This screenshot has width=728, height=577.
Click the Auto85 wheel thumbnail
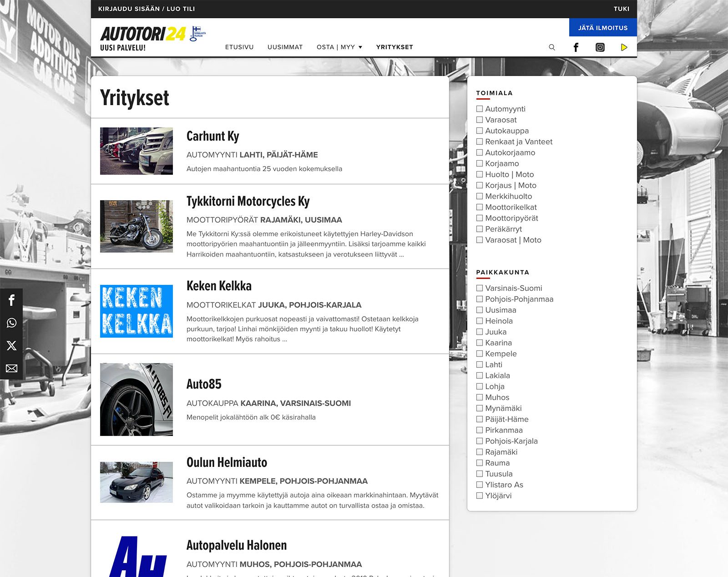coord(136,400)
